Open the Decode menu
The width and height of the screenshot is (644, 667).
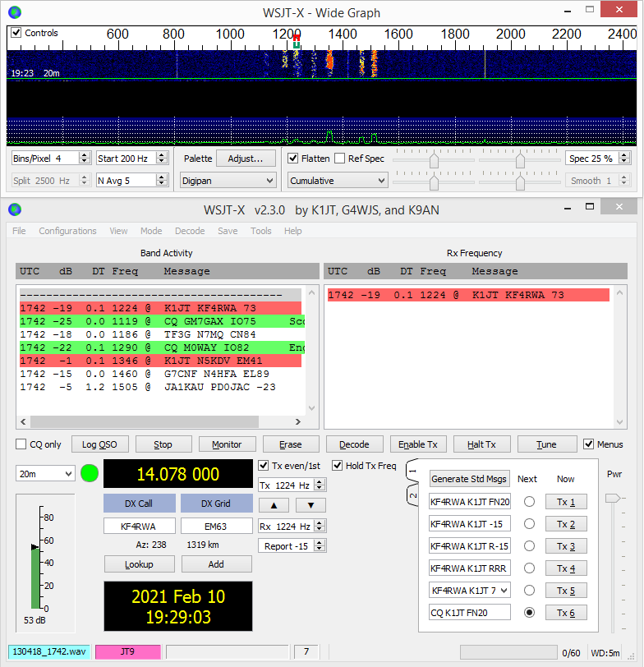190,231
